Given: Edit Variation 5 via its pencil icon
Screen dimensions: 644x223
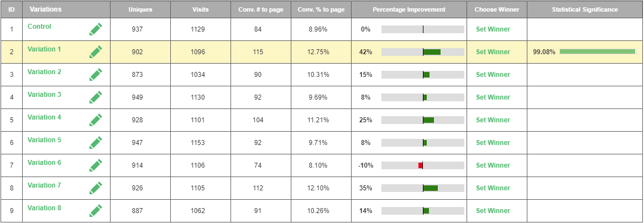Looking at the screenshot, I should (x=96, y=143).
